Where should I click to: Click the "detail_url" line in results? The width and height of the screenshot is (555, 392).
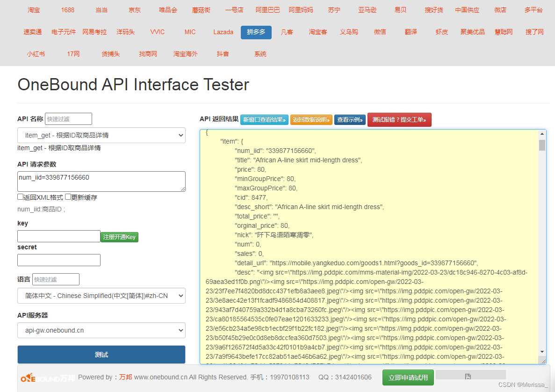pyautogui.click(x=356, y=263)
